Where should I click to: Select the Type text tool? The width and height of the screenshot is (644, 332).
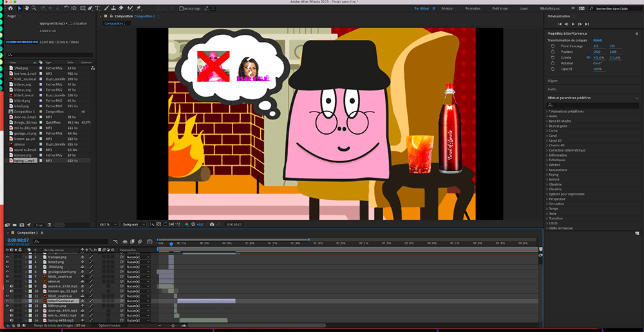[97, 8]
